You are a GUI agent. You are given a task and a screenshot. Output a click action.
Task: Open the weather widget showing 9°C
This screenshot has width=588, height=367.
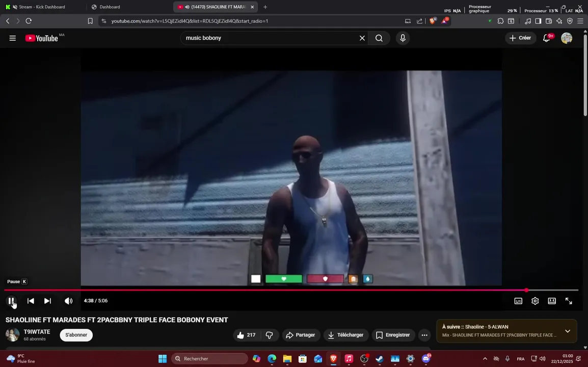click(x=21, y=359)
